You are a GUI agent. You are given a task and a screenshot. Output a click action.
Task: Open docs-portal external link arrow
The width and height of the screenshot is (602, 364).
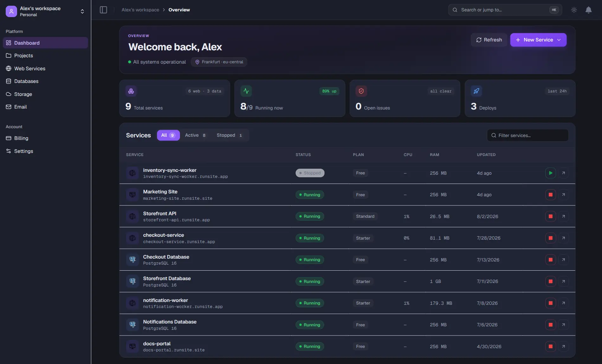click(x=563, y=347)
